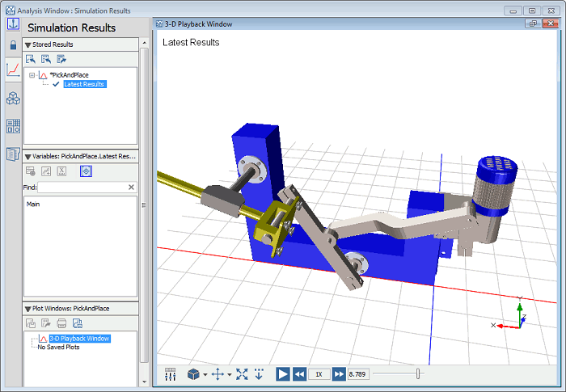
Task: Click the fit-to-view expand arrows icon
Action: pos(242,374)
